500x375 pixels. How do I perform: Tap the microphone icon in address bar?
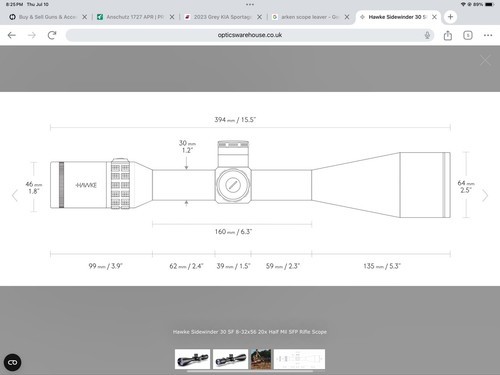[427, 35]
